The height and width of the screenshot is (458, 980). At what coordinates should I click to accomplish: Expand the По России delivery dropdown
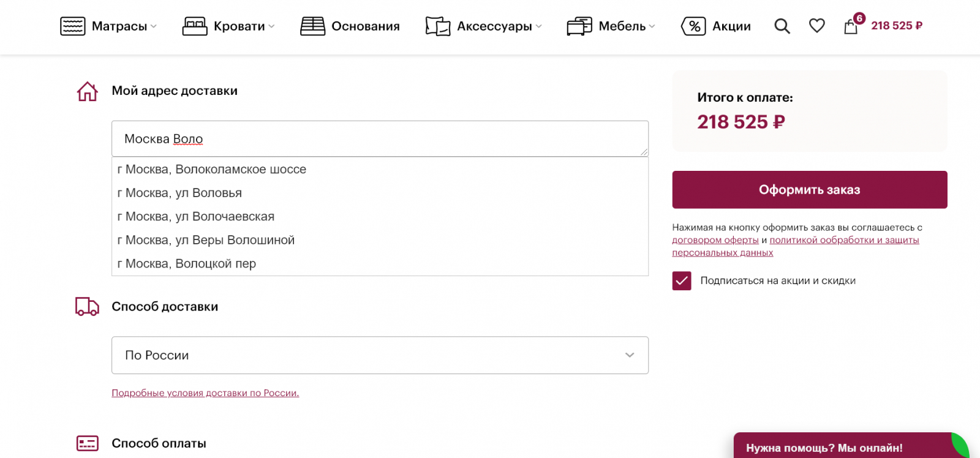tap(629, 355)
